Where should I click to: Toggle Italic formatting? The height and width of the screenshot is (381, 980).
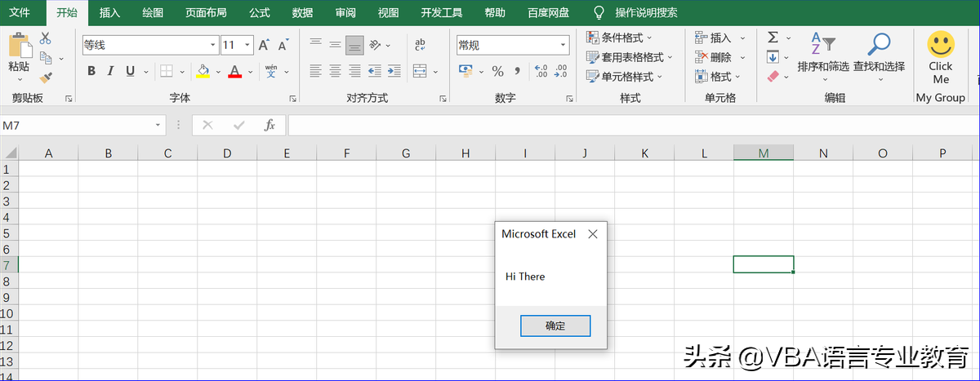111,71
